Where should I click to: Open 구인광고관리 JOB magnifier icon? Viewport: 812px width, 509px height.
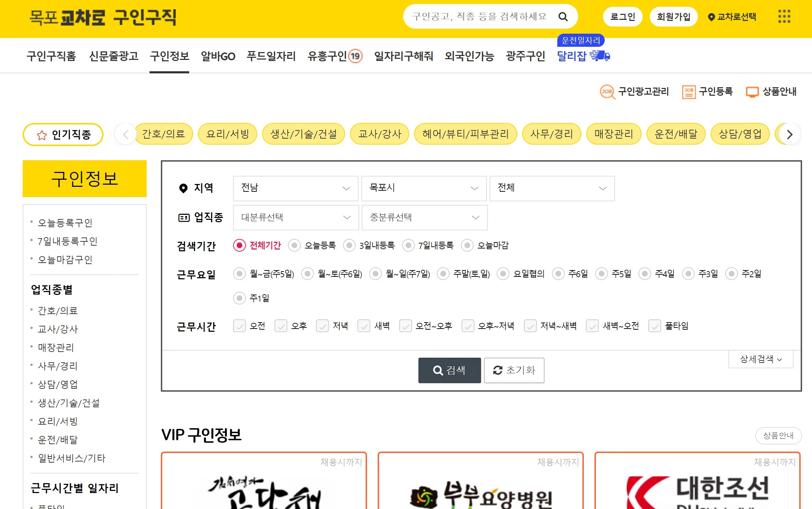pyautogui.click(x=607, y=92)
